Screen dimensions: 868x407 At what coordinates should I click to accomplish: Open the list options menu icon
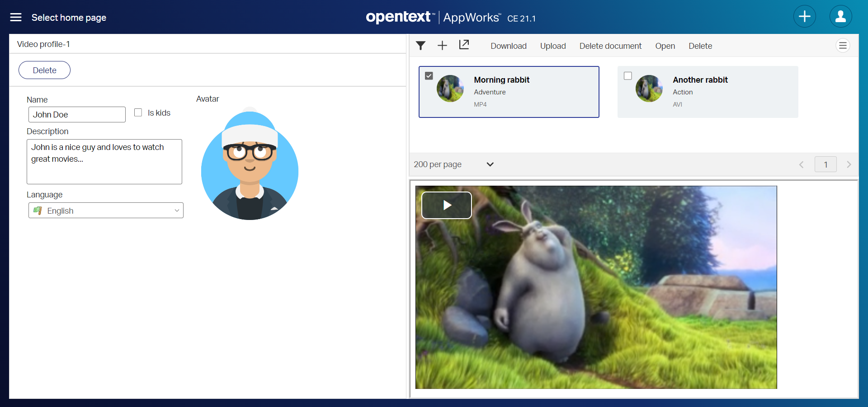tap(843, 46)
